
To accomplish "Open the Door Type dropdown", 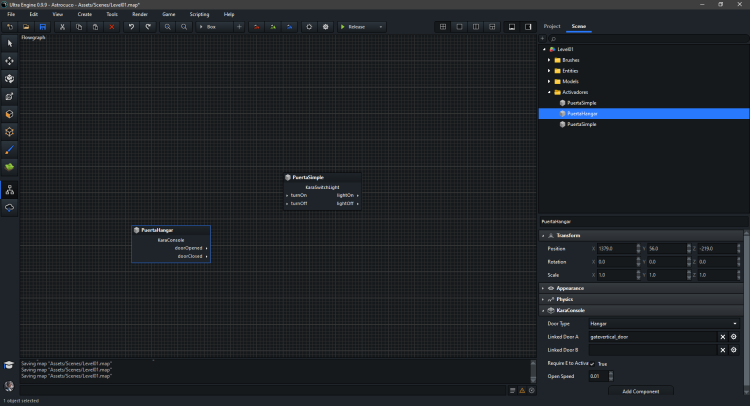I will click(665, 324).
